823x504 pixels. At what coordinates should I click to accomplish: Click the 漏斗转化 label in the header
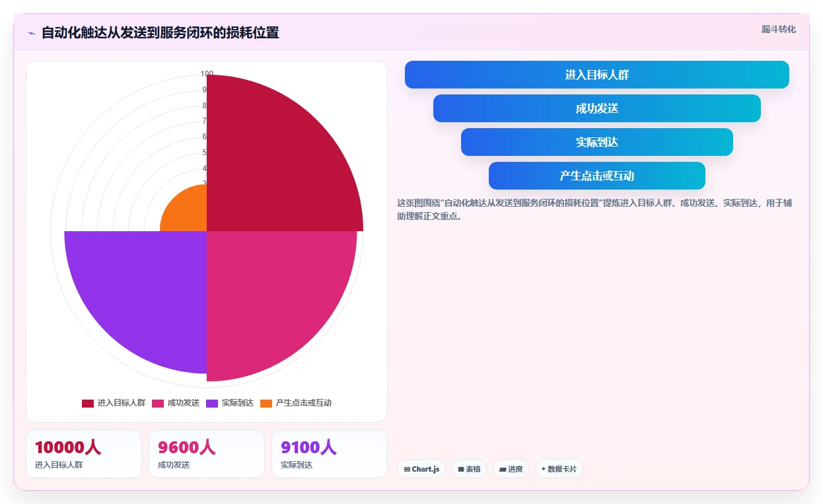pyautogui.click(x=778, y=30)
